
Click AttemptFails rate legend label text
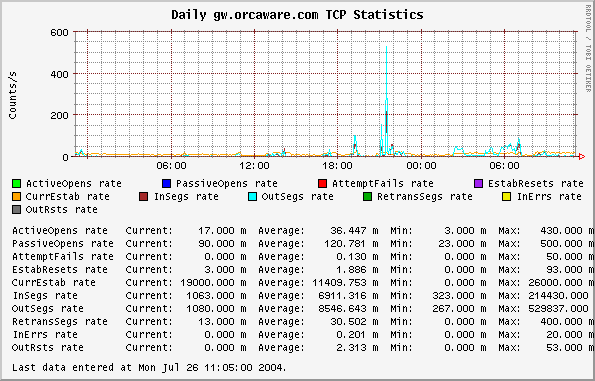382,184
